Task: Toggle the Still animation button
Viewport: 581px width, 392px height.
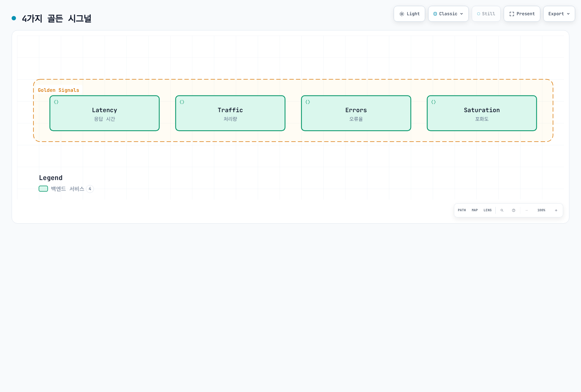Action: (486, 14)
